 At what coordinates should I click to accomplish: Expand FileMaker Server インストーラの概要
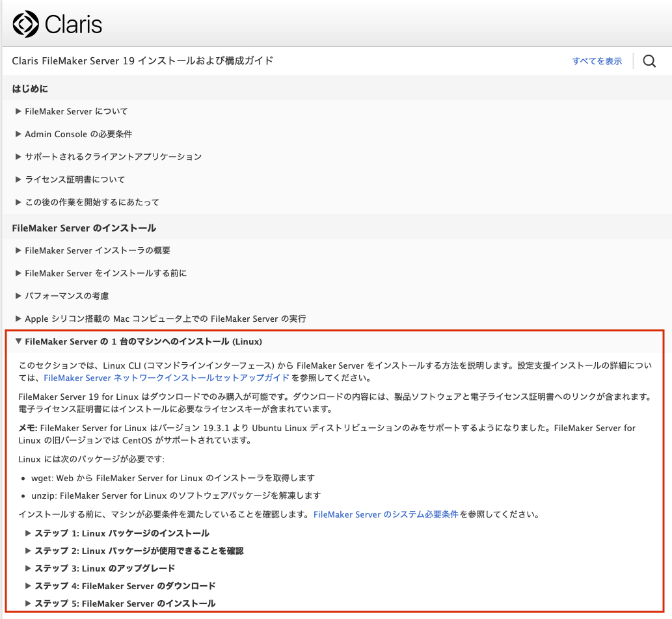pyautogui.click(x=97, y=250)
